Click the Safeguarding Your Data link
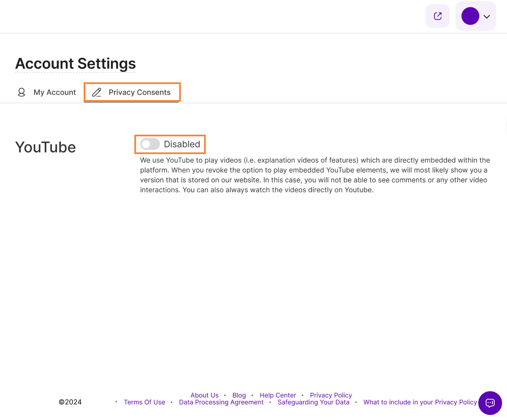The image size is (507, 420). (x=313, y=402)
